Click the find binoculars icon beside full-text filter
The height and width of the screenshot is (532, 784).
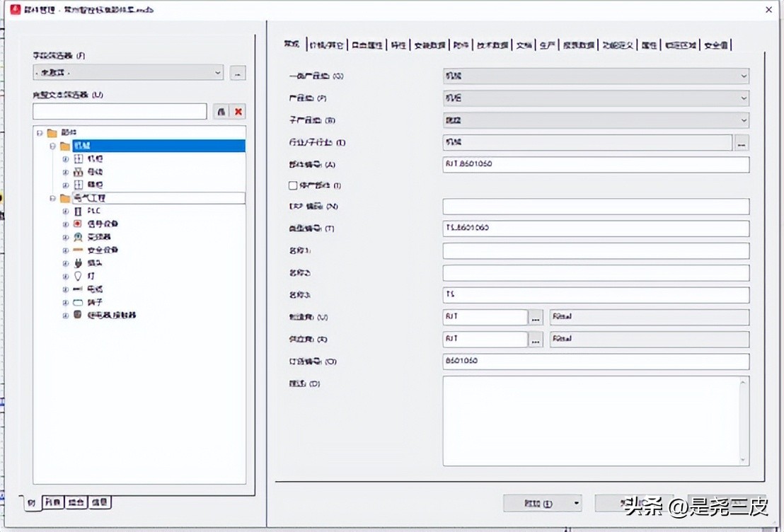point(221,112)
